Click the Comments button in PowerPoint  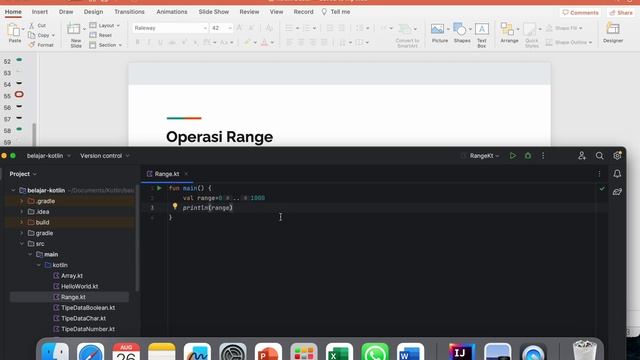[x=580, y=13]
